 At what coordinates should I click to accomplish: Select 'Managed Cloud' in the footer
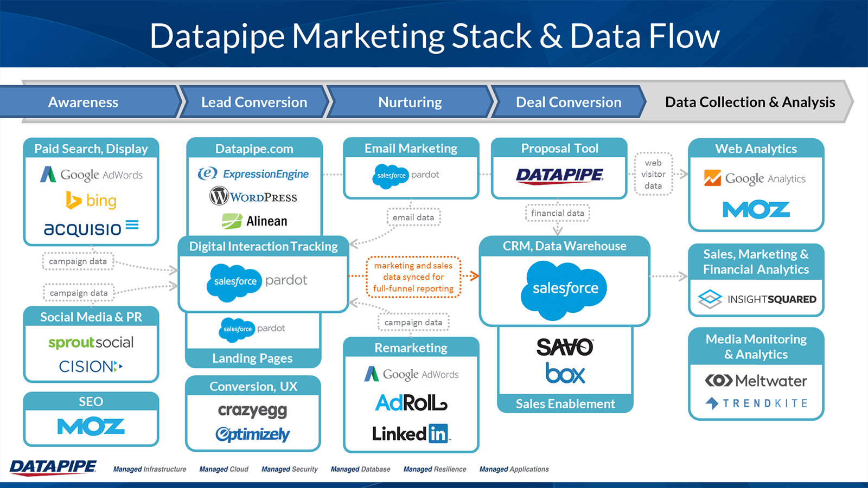coord(224,469)
